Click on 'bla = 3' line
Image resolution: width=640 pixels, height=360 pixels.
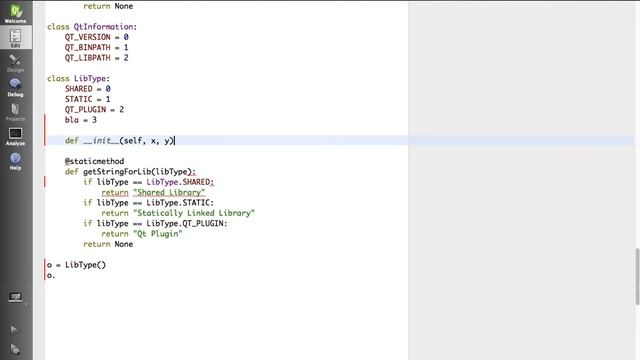pos(80,120)
